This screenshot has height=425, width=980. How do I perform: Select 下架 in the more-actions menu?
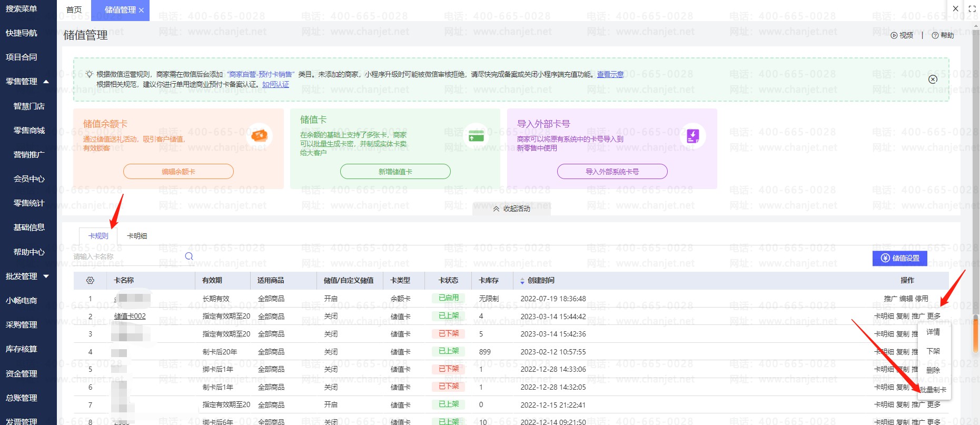point(933,351)
